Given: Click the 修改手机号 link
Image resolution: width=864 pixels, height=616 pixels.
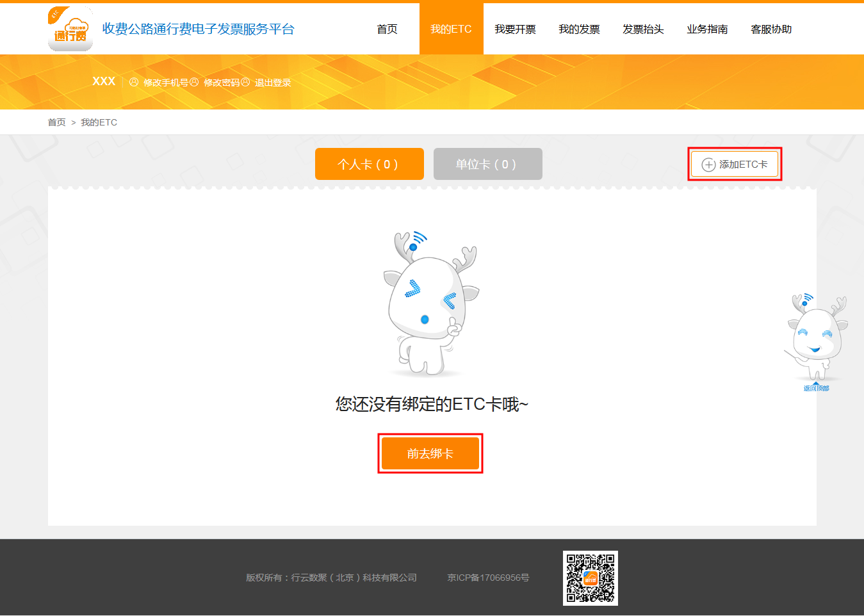Looking at the screenshot, I should [166, 83].
